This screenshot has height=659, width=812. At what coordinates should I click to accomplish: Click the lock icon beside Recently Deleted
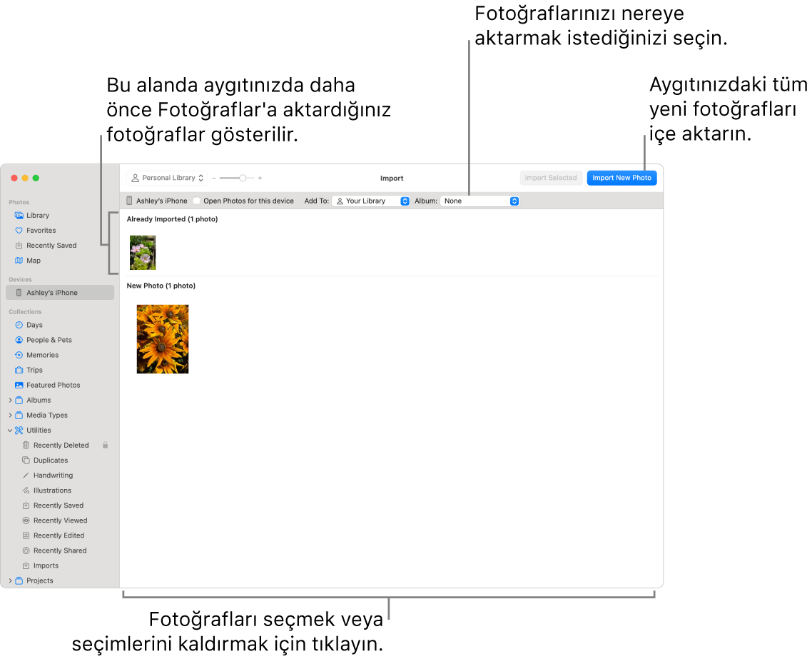(105, 446)
